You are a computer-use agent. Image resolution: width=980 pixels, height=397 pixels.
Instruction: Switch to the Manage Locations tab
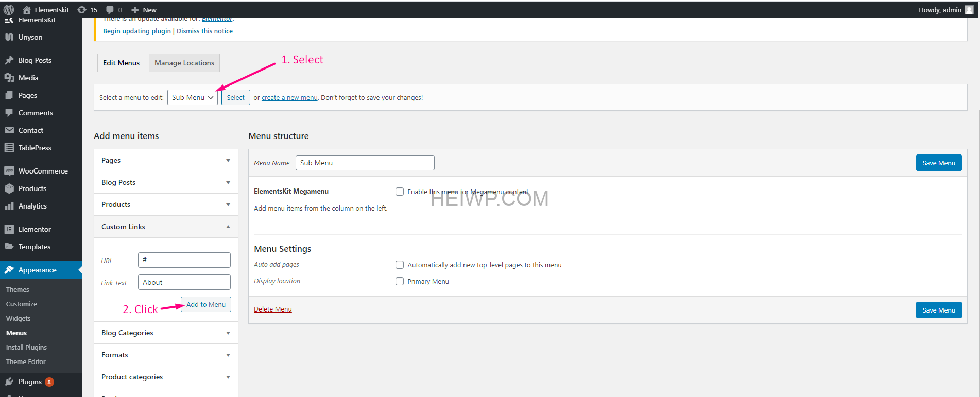tap(184, 63)
